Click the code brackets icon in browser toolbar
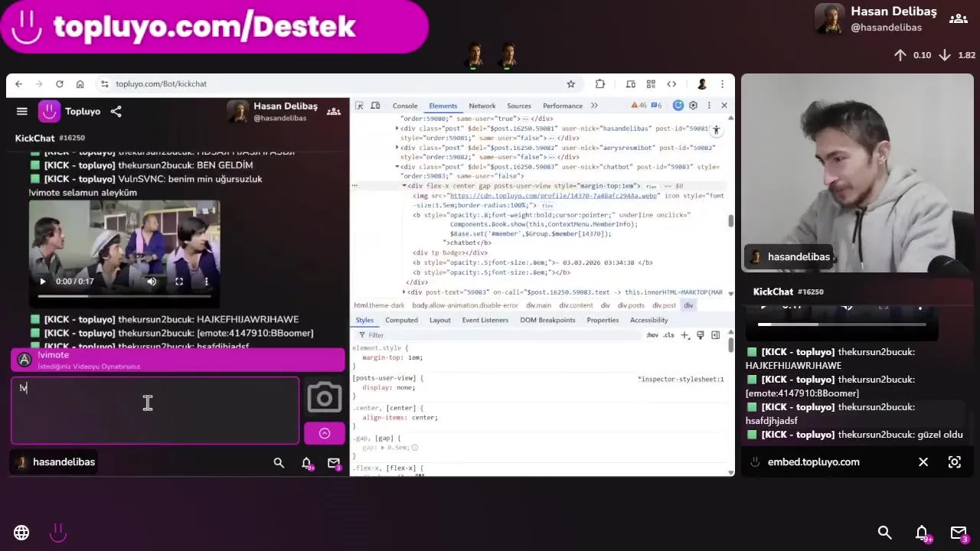Screen dimensions: 980x551 (x=671, y=84)
